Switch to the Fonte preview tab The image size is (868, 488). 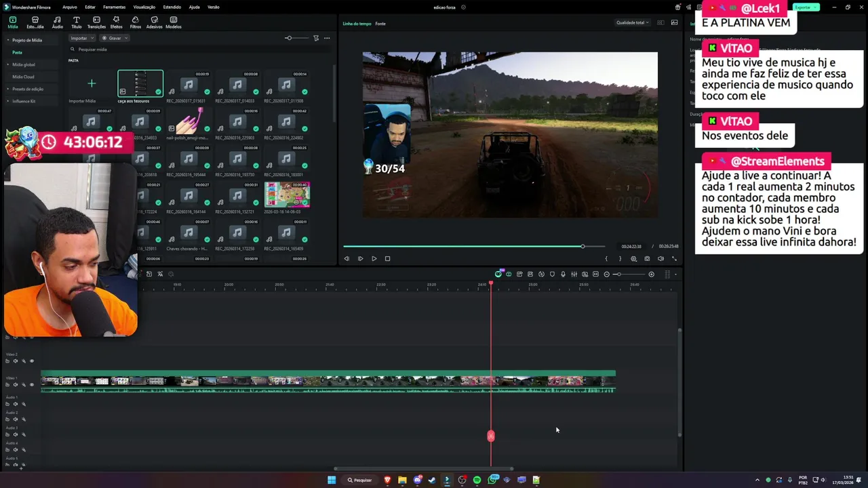380,24
